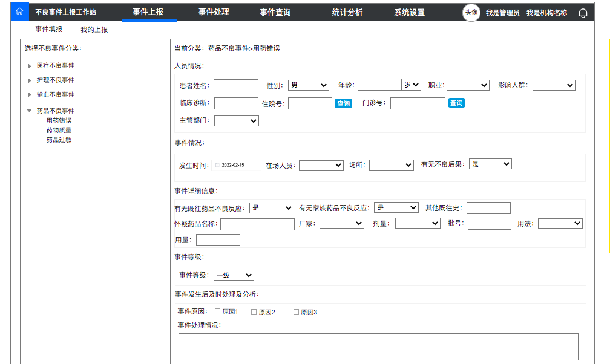Focus the 怀疑药品名称 input field
610x364 pixels.
point(258,224)
